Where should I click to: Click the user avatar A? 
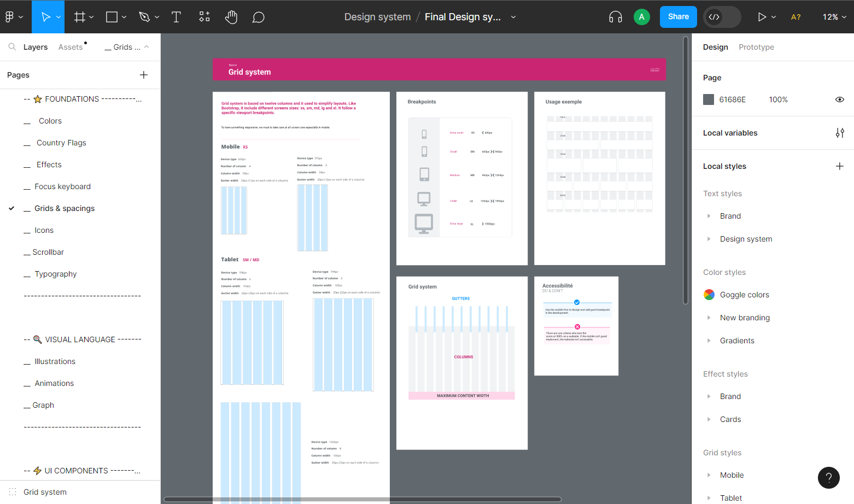[642, 17]
